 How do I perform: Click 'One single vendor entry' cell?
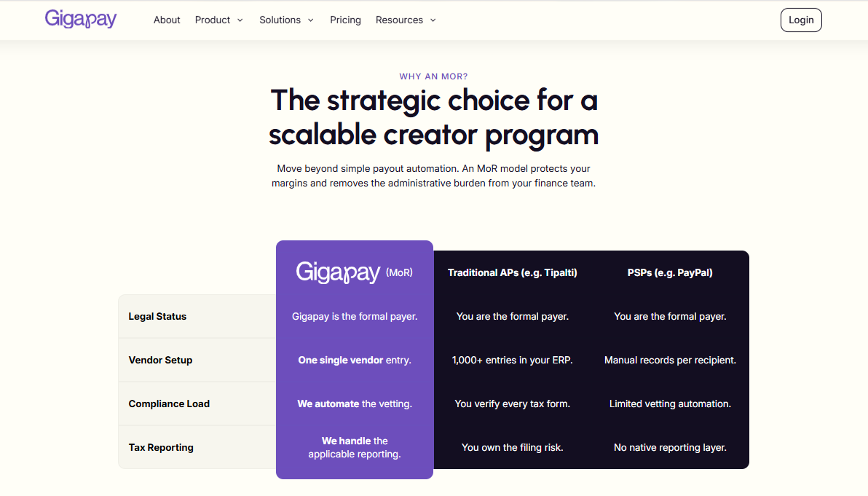355,361
